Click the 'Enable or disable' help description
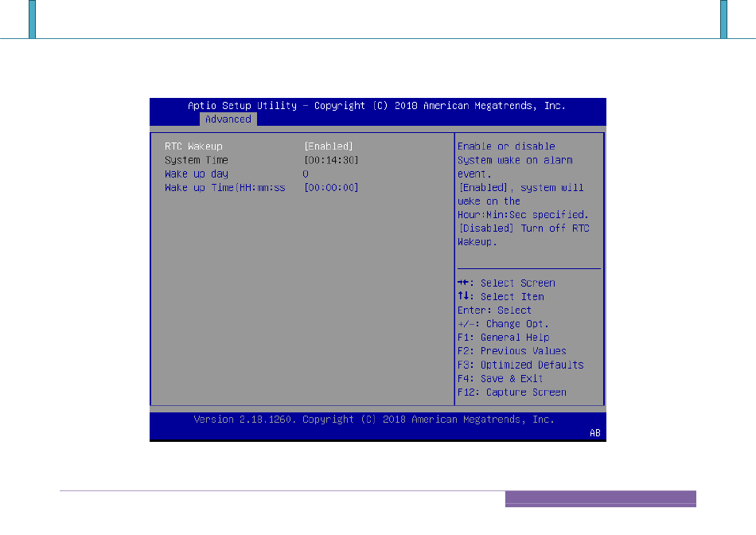 (x=506, y=146)
